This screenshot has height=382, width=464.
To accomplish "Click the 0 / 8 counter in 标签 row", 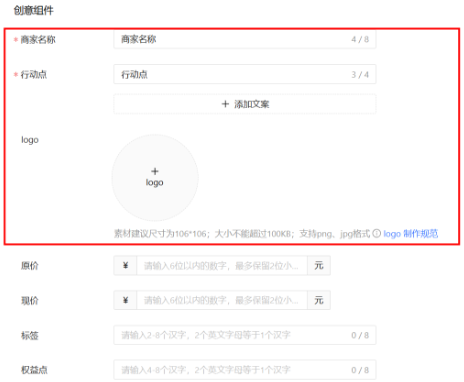I will 360,335.
